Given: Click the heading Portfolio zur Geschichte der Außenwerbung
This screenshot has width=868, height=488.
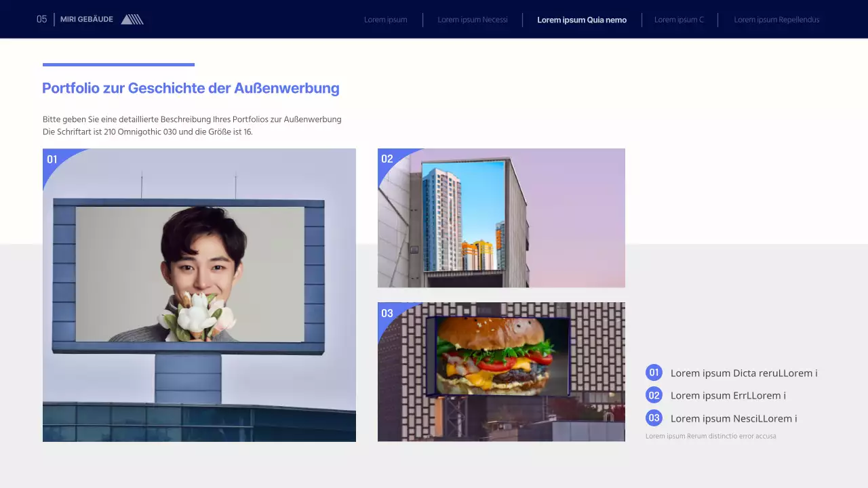Looking at the screenshot, I should pyautogui.click(x=191, y=88).
